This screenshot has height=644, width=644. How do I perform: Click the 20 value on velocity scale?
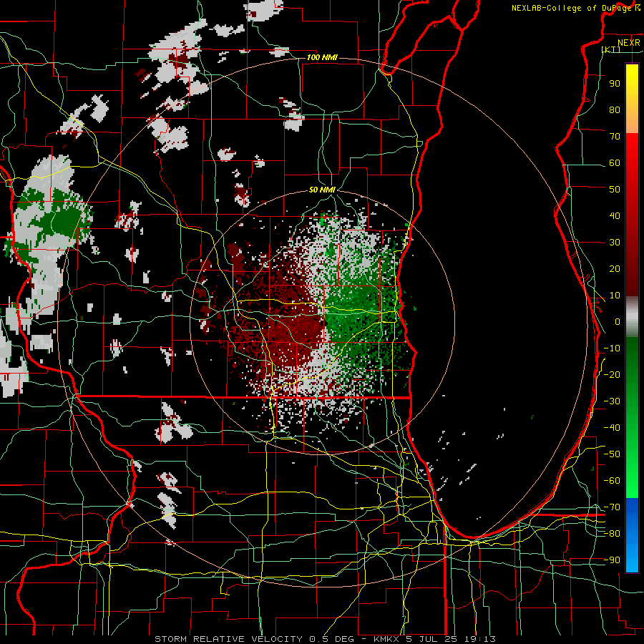[615, 268]
